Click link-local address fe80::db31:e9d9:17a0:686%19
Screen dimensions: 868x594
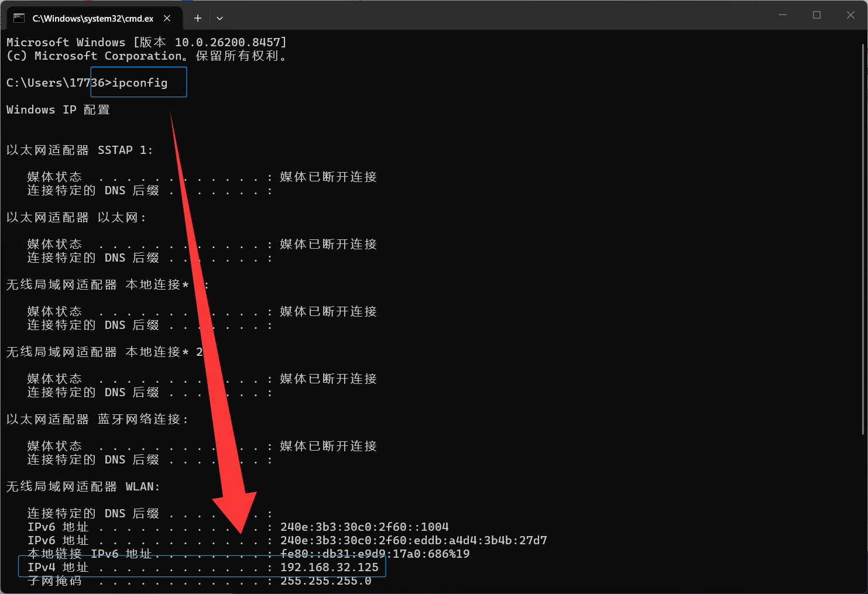point(375,554)
